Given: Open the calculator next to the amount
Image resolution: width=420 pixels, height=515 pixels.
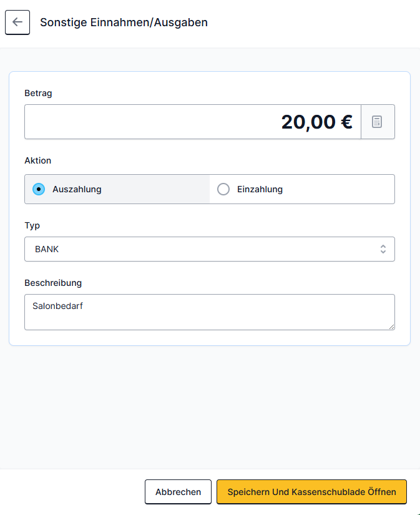Looking at the screenshot, I should click(x=378, y=122).
